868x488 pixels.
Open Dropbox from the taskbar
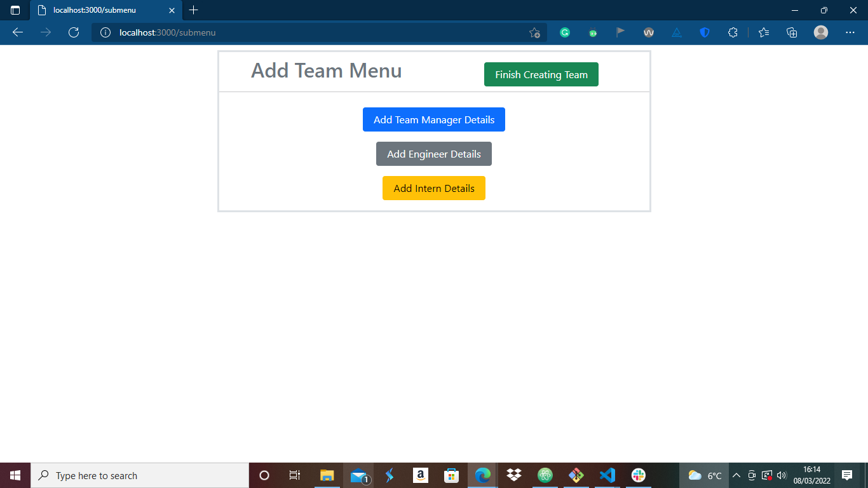[513, 475]
